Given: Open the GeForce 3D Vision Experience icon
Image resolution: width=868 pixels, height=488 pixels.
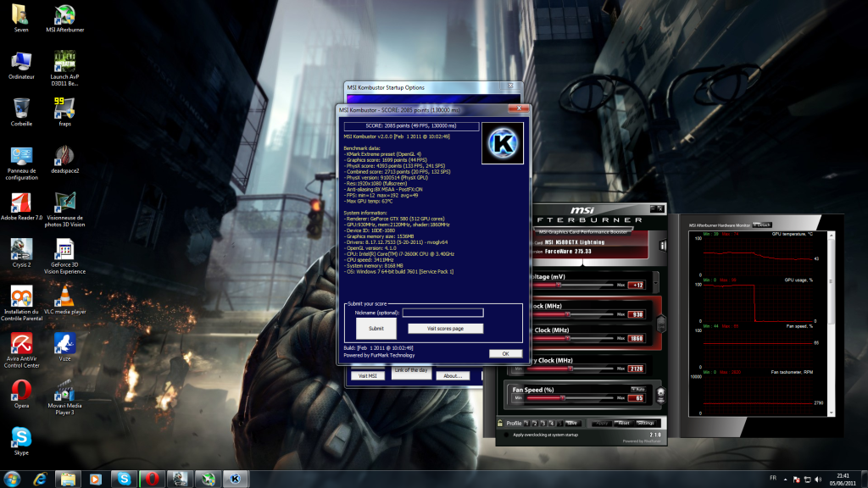Looking at the screenshot, I should pos(64,257).
